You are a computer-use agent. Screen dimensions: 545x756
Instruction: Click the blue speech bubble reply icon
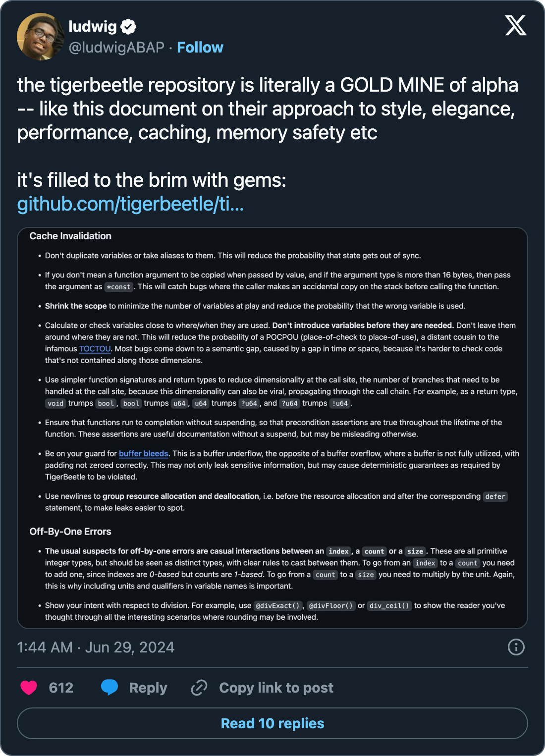coord(109,688)
